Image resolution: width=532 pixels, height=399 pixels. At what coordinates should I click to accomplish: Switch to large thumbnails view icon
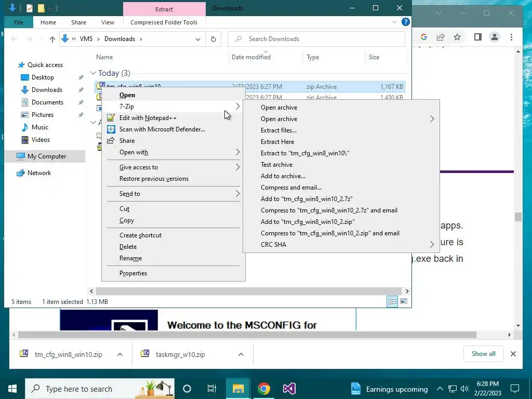coord(404,302)
